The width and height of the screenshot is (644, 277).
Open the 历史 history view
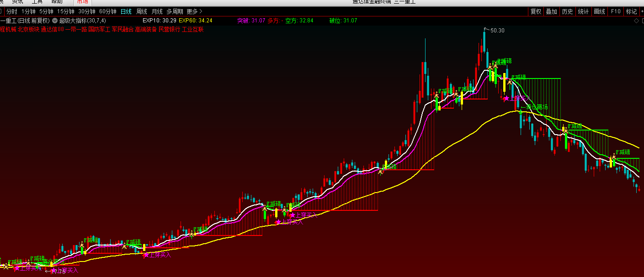click(567, 11)
